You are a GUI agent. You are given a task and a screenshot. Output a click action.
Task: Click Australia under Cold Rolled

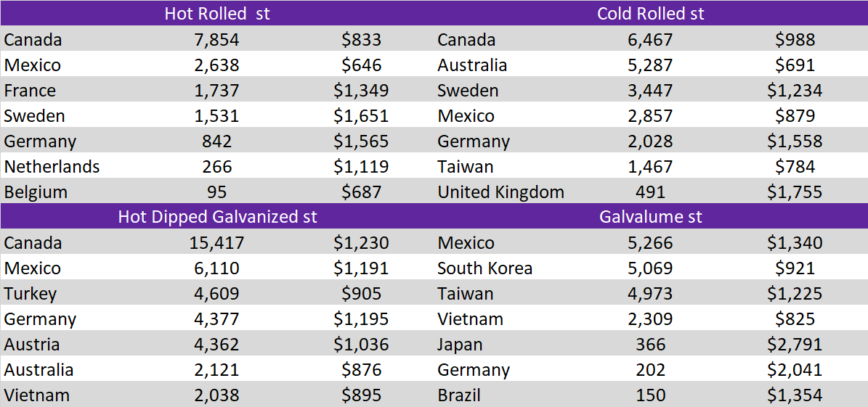click(471, 65)
